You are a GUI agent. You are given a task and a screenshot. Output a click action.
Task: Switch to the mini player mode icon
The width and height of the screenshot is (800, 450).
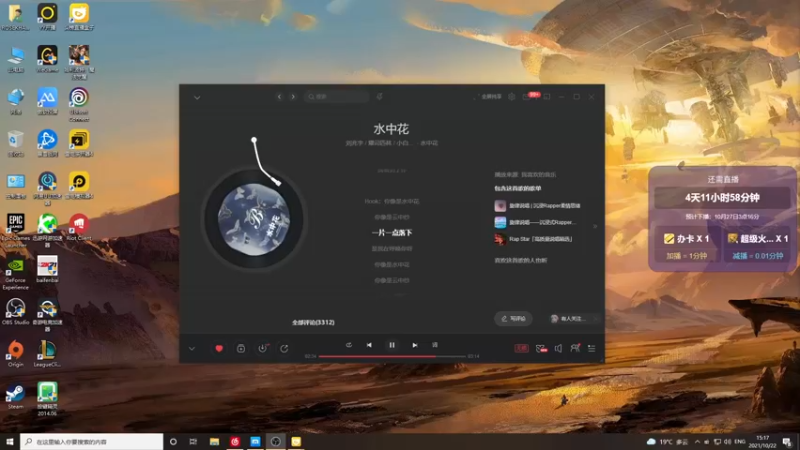[547, 96]
